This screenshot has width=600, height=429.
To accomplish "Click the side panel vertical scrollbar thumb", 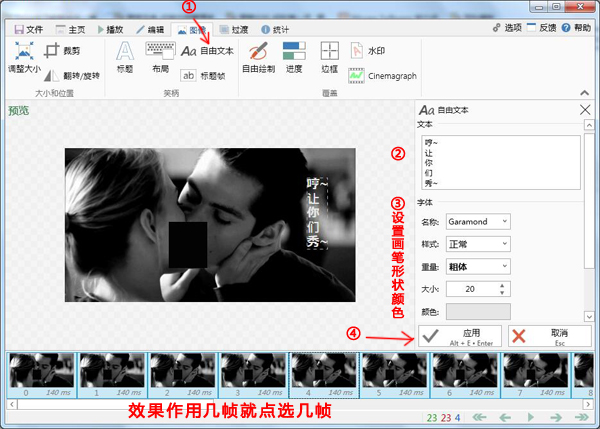I will click(x=589, y=201).
